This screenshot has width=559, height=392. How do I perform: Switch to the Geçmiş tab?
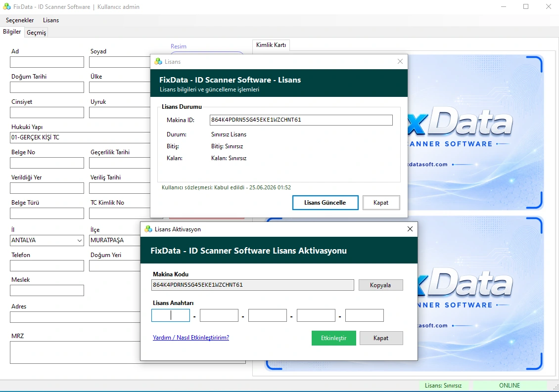coord(37,33)
